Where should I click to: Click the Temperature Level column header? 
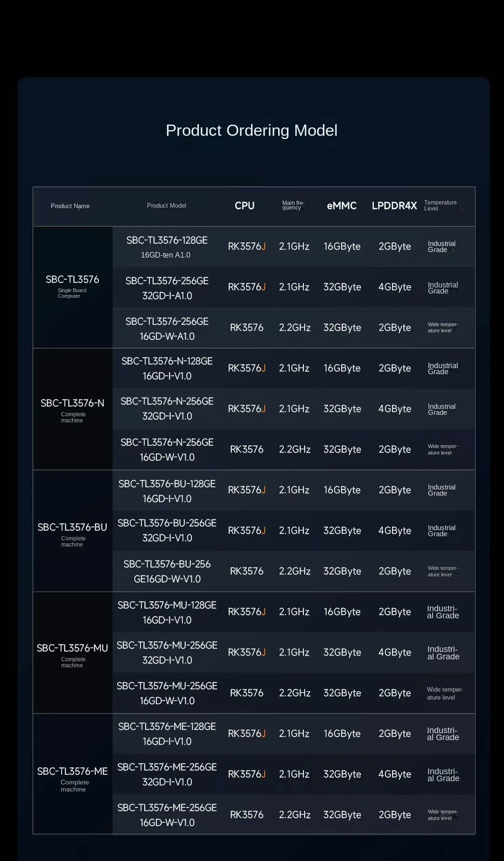click(440, 205)
